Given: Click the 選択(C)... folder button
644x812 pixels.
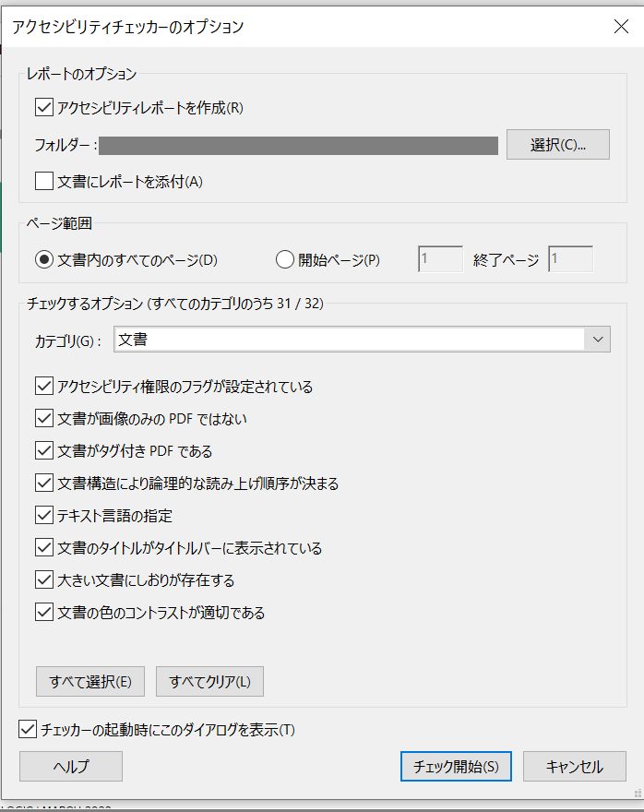Looking at the screenshot, I should 557,145.
